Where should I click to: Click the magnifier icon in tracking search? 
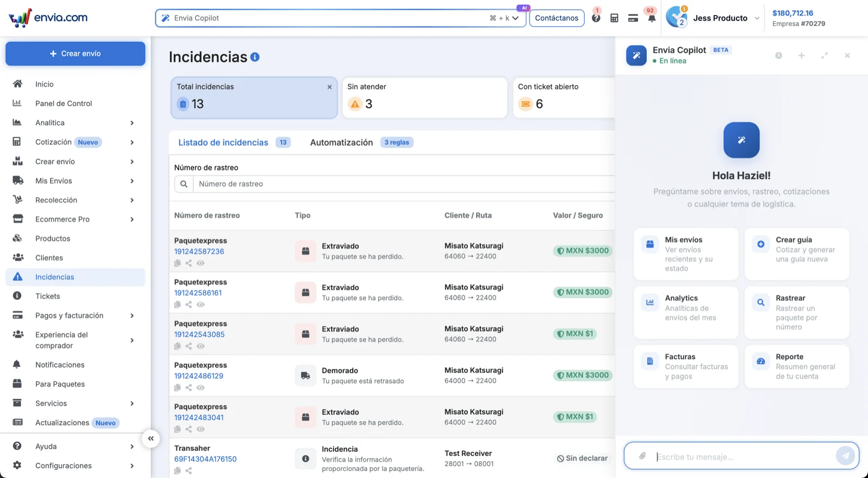tap(184, 184)
